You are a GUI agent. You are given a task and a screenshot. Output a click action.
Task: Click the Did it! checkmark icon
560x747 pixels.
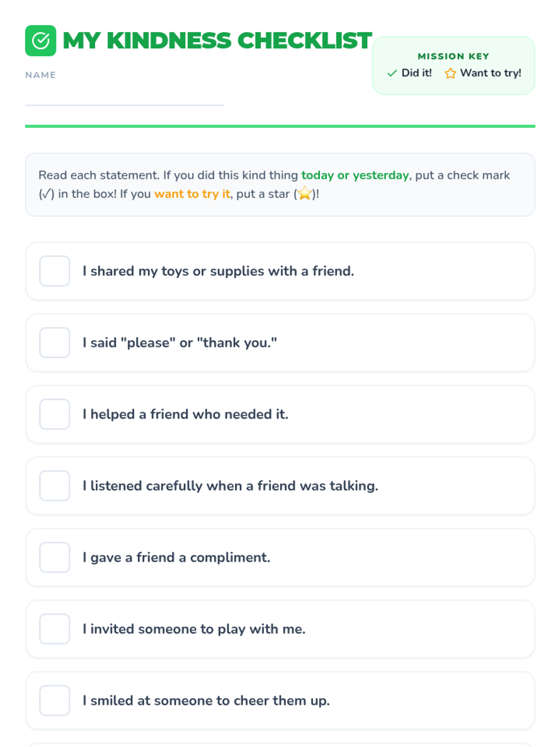point(392,73)
